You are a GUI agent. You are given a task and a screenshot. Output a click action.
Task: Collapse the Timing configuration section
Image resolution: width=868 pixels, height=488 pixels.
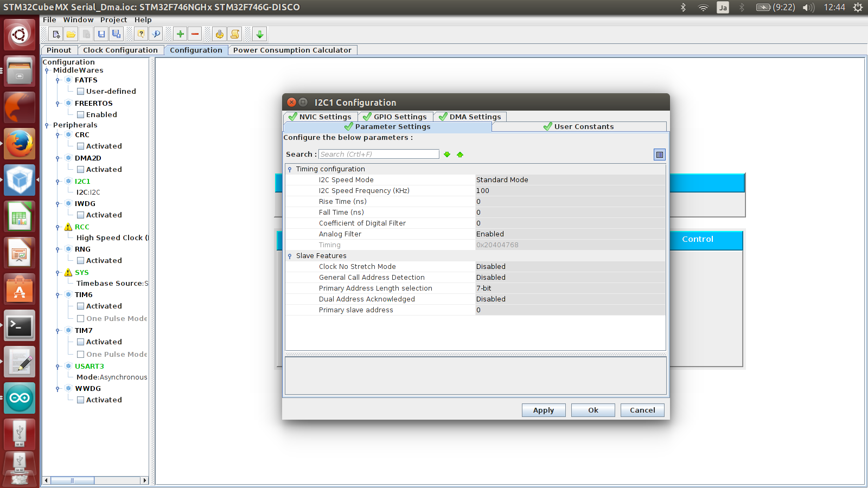[x=290, y=169]
